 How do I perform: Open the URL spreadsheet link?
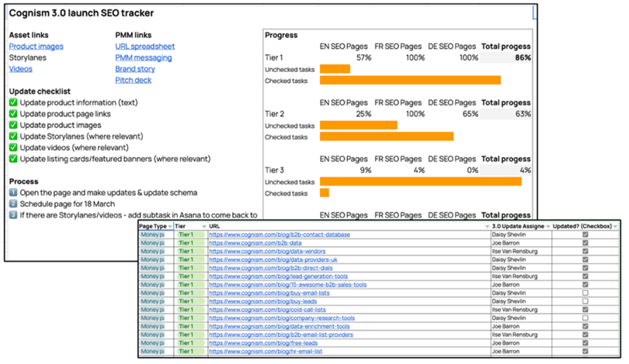(144, 47)
